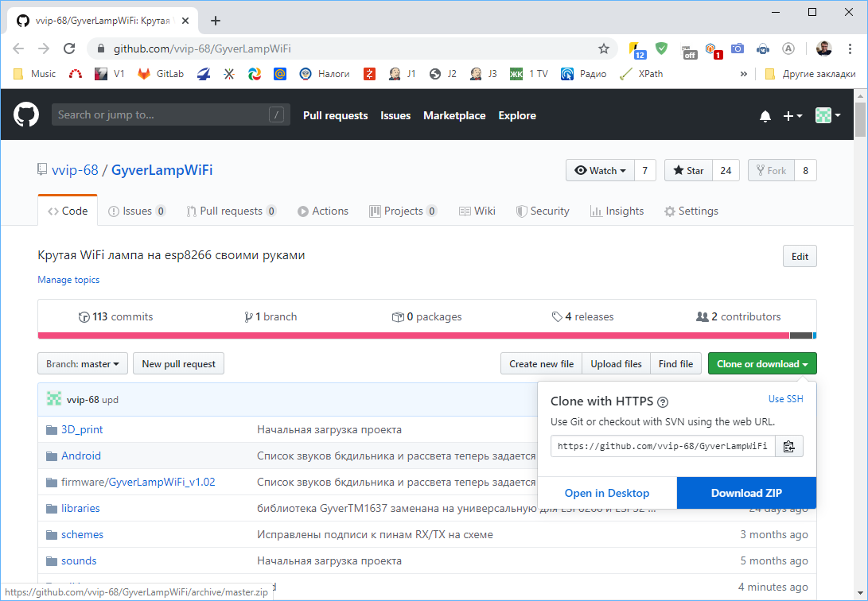Click the green shield extension icon

coord(661,48)
